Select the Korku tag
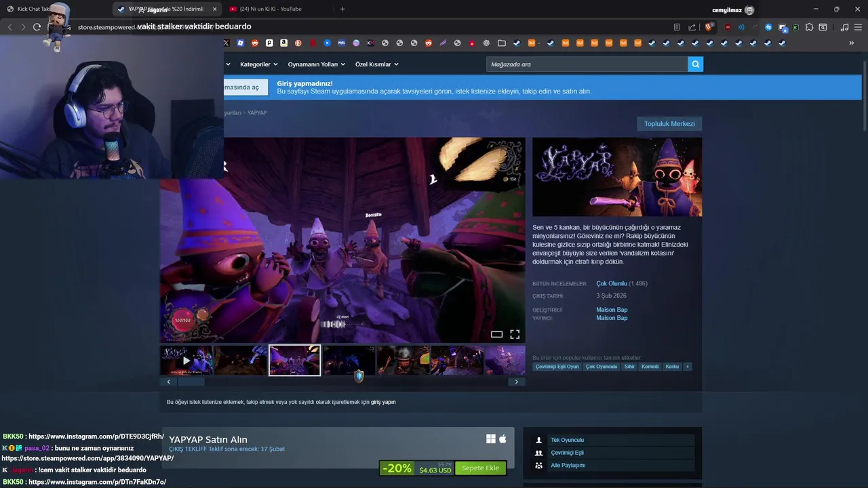This screenshot has height=488, width=868. pos(672,367)
